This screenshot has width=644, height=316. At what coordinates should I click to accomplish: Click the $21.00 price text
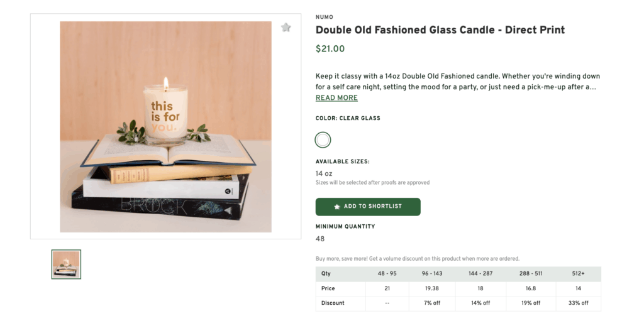(x=330, y=49)
